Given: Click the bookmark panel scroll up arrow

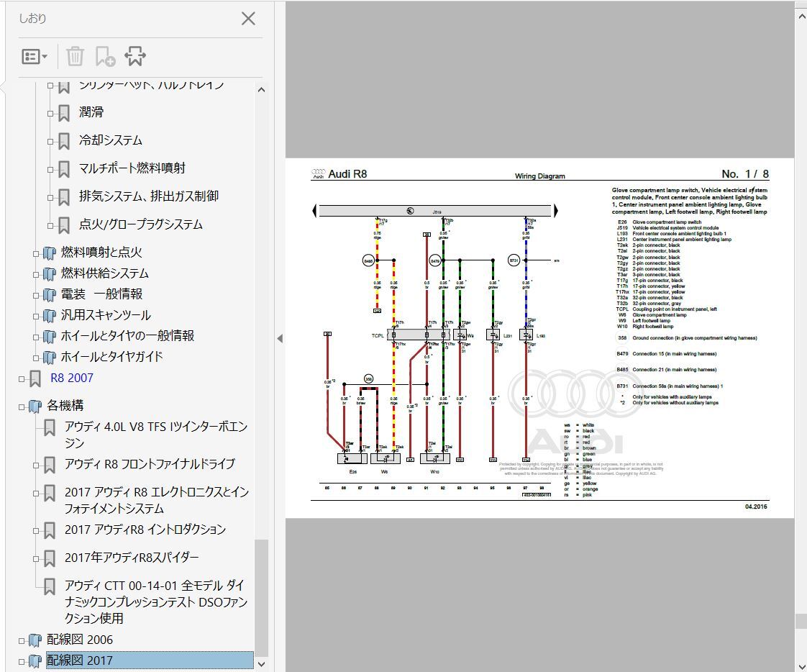Looking at the screenshot, I should [262, 90].
